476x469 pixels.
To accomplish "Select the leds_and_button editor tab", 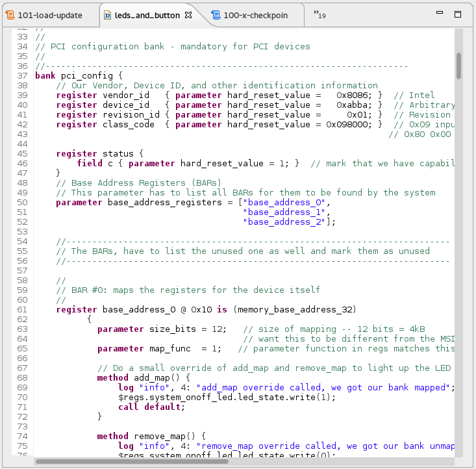I will coord(147,15).
